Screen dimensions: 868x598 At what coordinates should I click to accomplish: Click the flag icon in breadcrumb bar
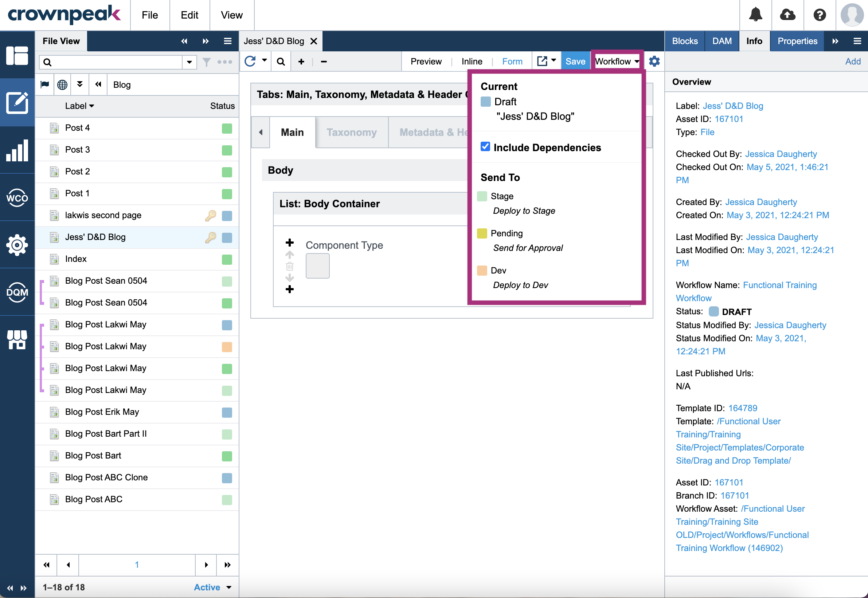tap(44, 84)
